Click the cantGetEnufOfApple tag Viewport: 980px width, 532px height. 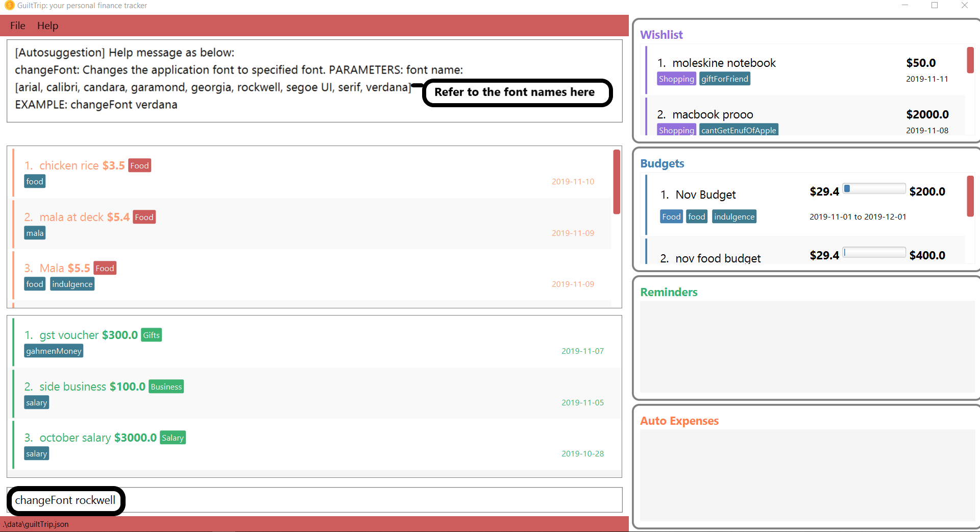click(739, 130)
